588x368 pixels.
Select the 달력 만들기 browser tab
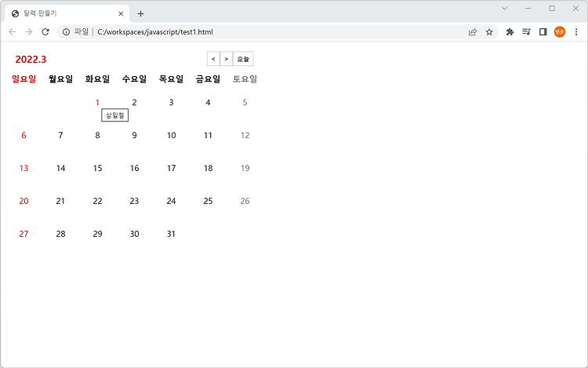tap(67, 13)
